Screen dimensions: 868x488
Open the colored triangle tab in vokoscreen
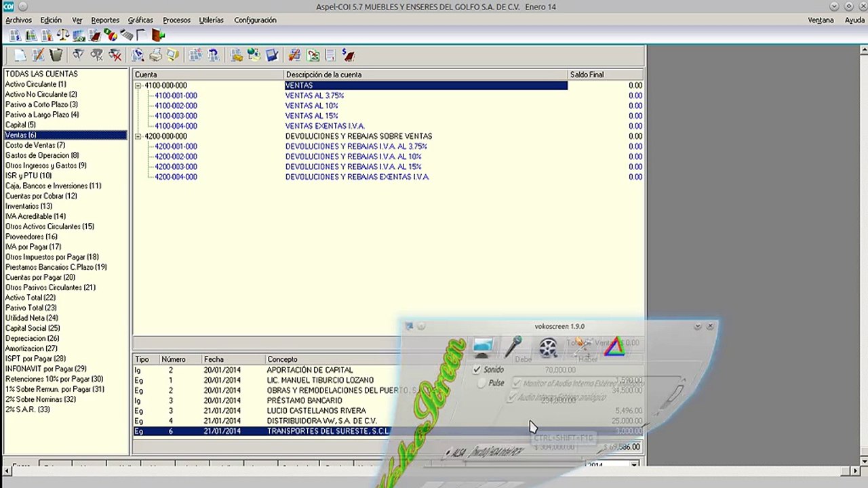click(614, 347)
